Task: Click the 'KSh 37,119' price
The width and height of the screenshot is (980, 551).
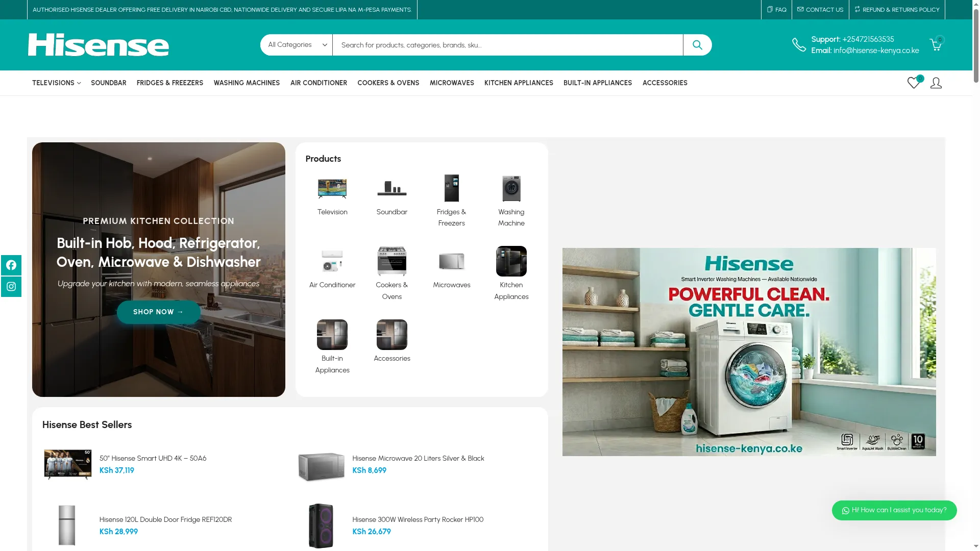Action: click(117, 470)
